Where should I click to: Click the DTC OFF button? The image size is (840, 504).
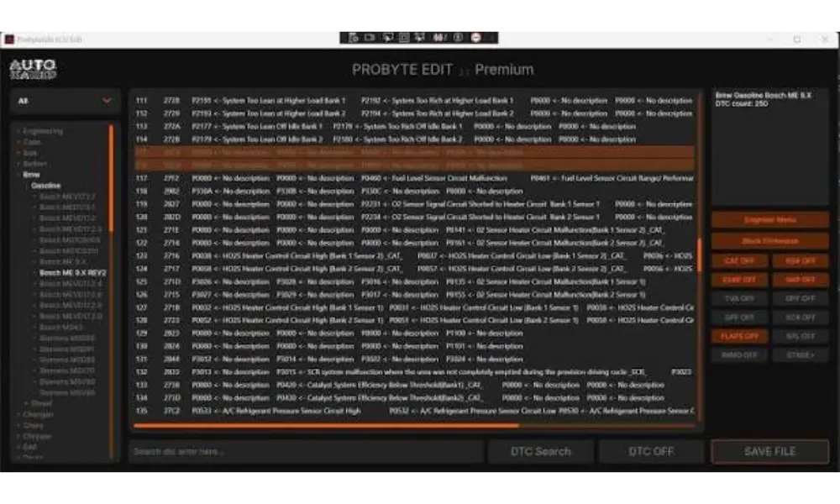tap(651, 451)
